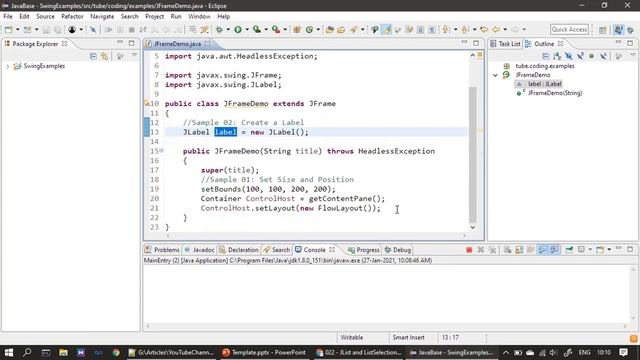Open the Navigate menu
The image size is (640, 360).
pyautogui.click(x=102, y=16)
